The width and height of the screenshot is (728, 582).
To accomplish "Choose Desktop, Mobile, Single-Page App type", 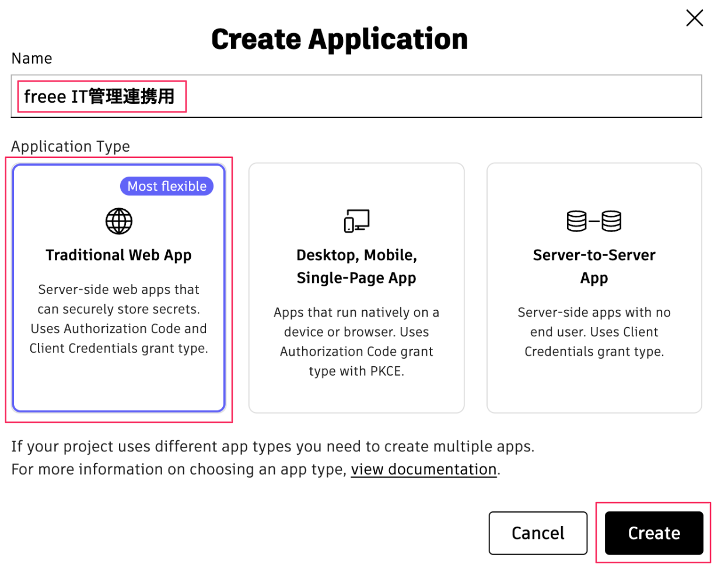I will (x=356, y=267).
